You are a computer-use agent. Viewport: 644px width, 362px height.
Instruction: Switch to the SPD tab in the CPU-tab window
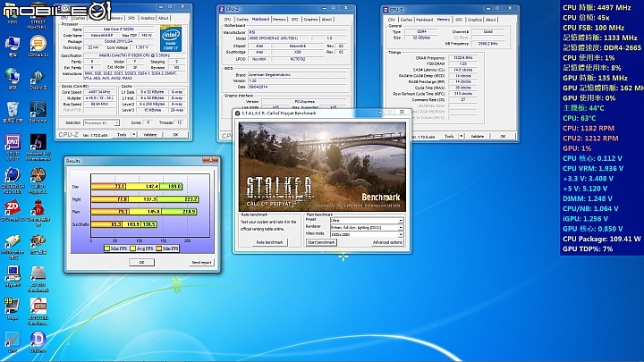point(131,18)
